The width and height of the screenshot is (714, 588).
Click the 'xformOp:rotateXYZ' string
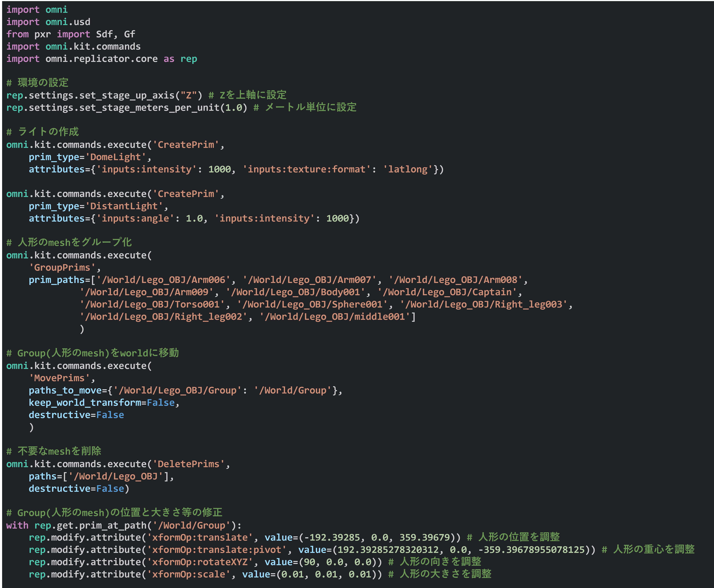click(200, 562)
